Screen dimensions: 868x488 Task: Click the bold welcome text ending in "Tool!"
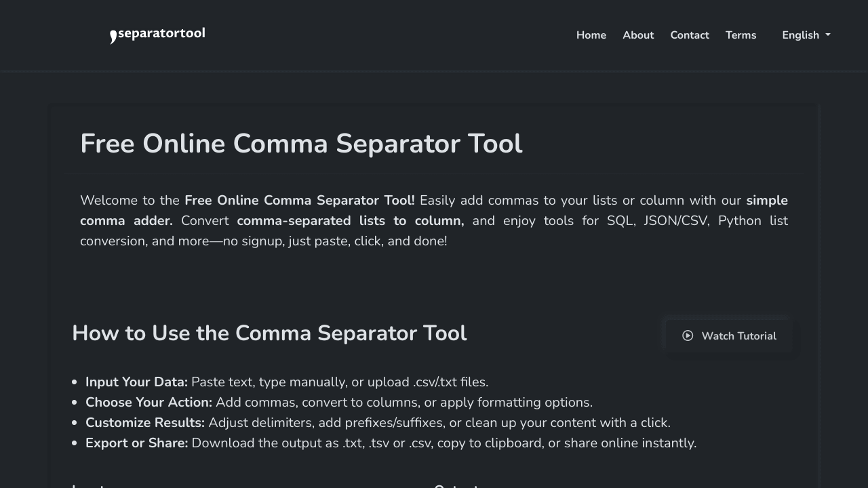(299, 201)
